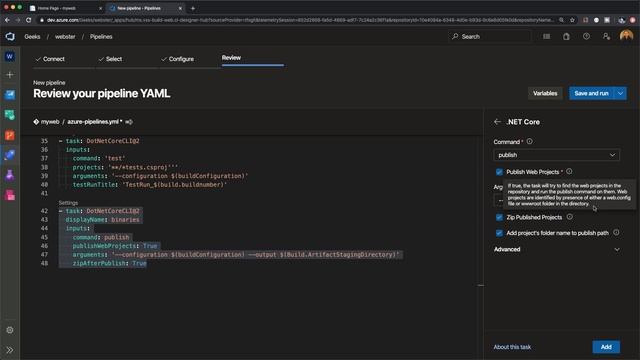The width and height of the screenshot is (640, 360).
Task: Uncheck Publish Web Projects checkbox
Action: pos(499,172)
